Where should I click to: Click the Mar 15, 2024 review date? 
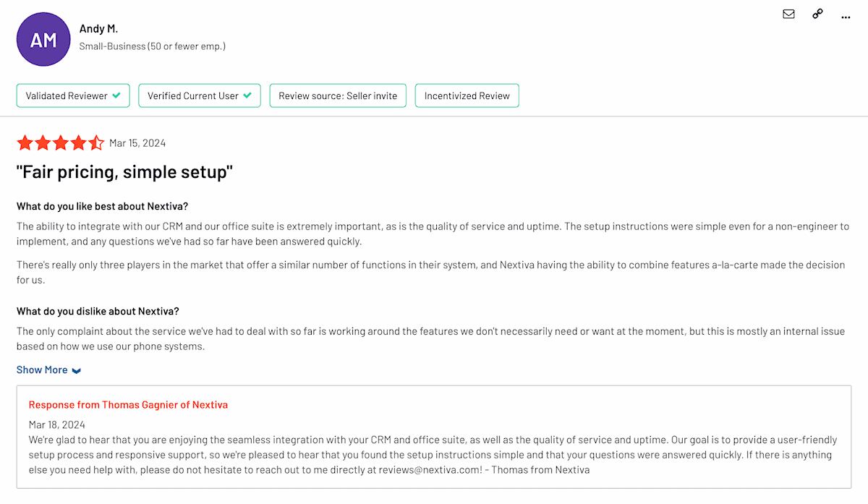click(137, 142)
